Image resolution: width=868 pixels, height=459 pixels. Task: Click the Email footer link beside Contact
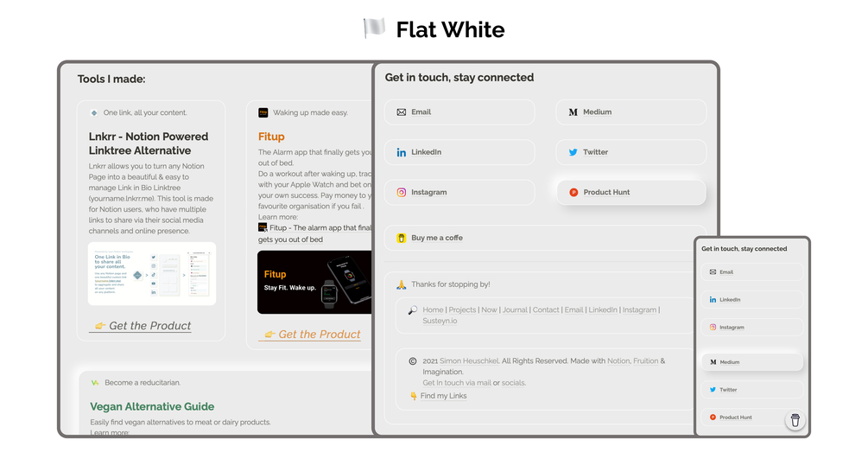[x=573, y=309]
